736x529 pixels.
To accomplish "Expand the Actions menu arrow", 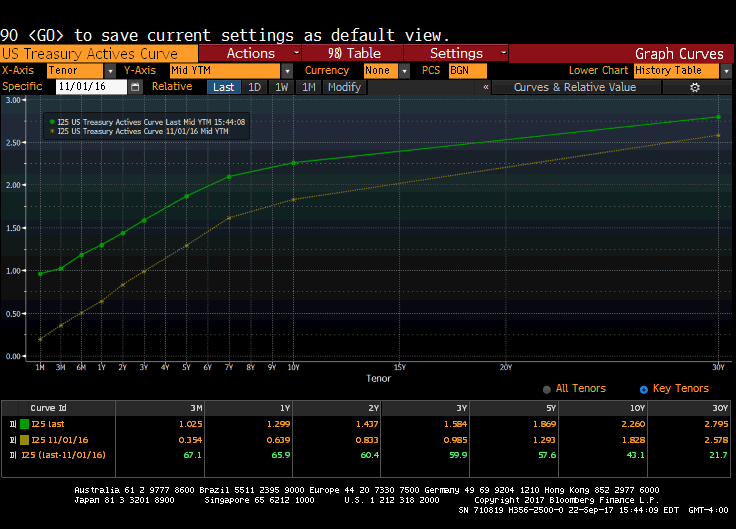I will (x=296, y=53).
